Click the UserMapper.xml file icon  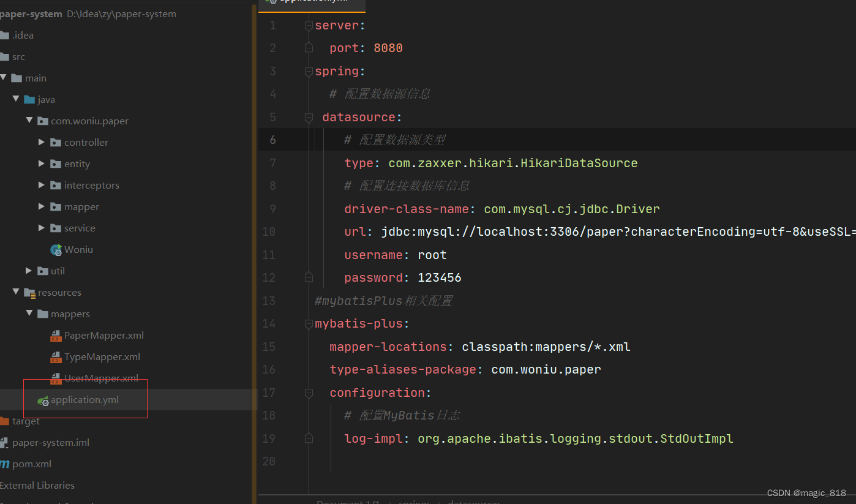[x=56, y=378]
